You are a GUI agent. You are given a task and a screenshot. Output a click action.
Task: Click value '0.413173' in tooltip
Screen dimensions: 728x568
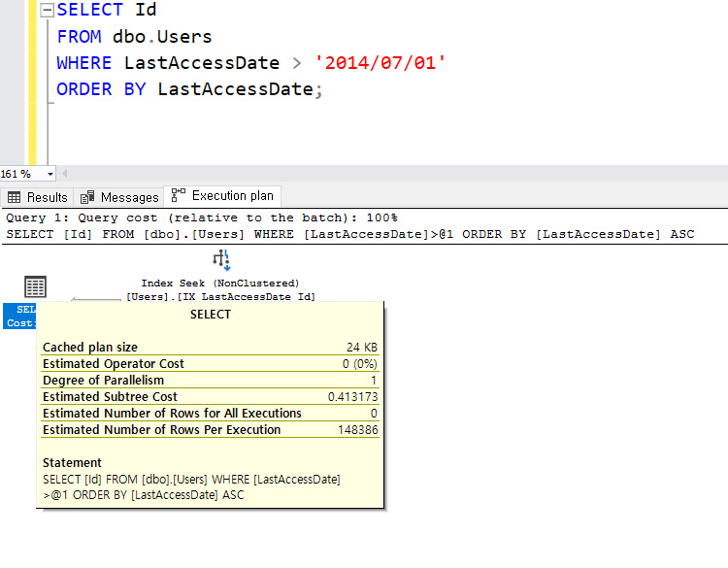point(353,396)
